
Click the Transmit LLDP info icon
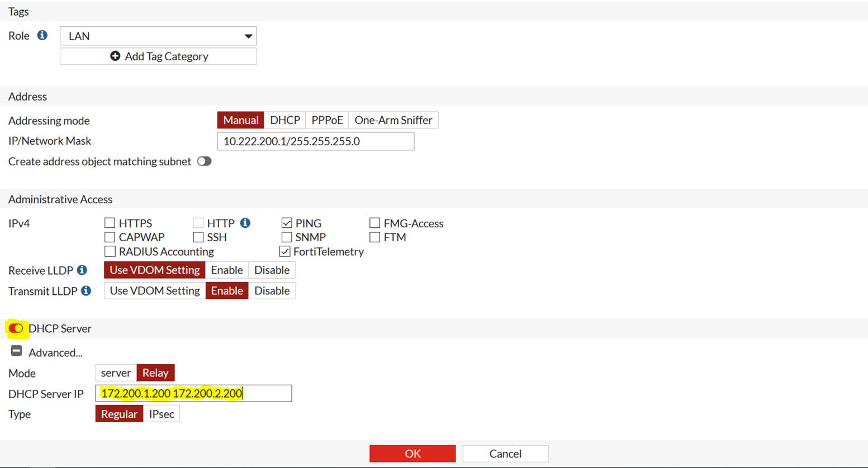86,290
